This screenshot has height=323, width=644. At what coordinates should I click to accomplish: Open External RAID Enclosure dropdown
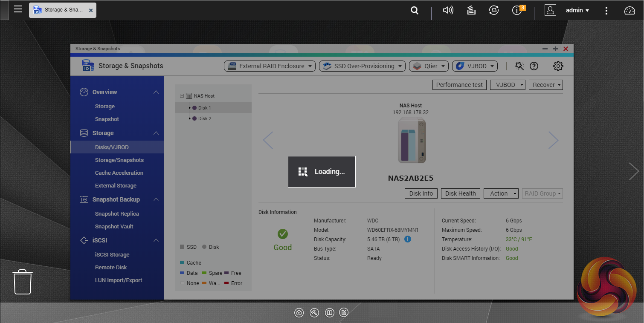[x=270, y=66]
